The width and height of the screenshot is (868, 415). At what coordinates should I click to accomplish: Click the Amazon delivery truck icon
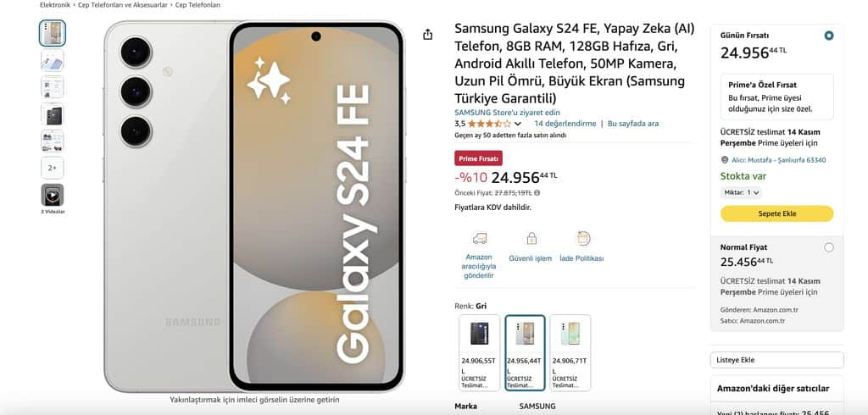click(x=480, y=239)
